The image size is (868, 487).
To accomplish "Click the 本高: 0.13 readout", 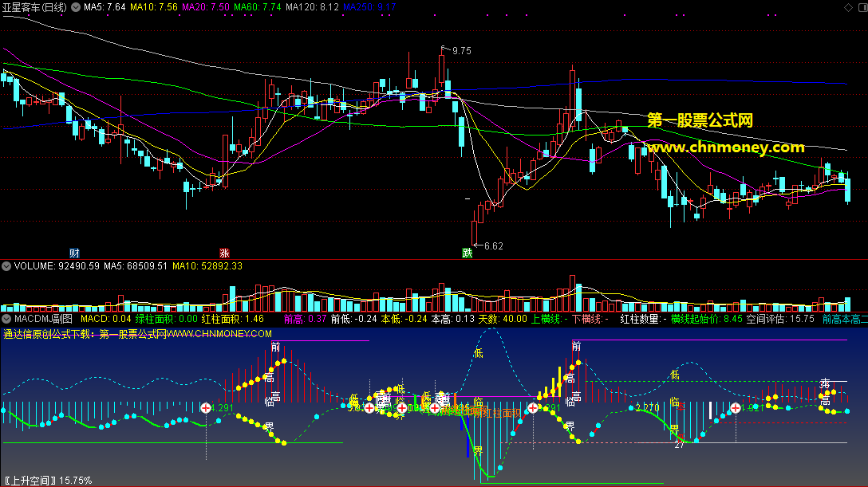I will click(x=453, y=319).
